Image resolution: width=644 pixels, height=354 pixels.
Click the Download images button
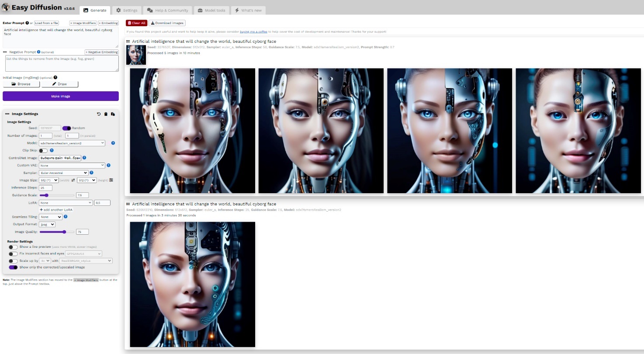(167, 23)
